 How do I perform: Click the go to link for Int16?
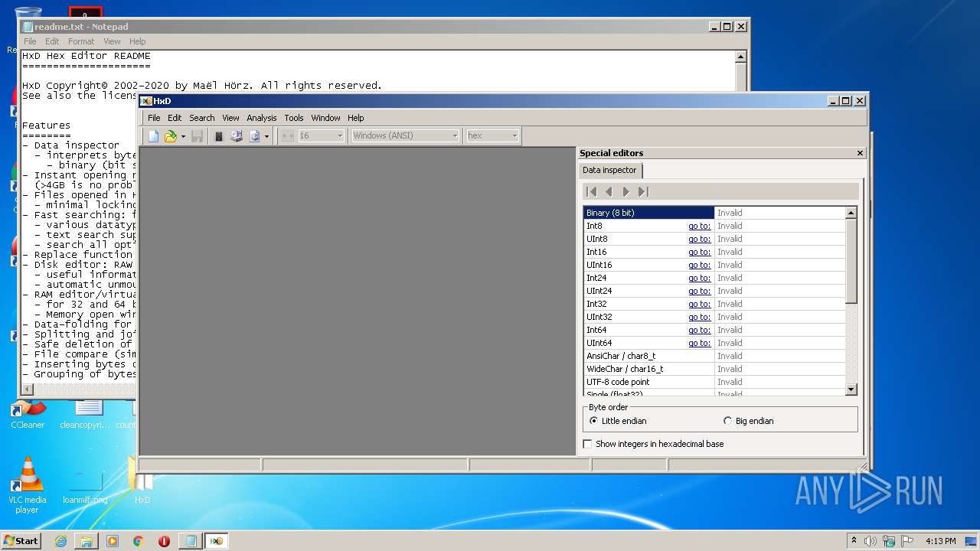point(699,252)
